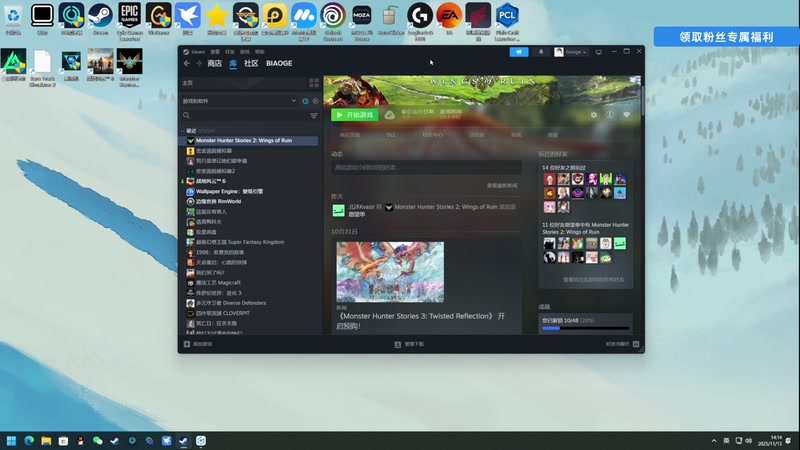
Task: Open WeChat from taskbar
Action: (x=97, y=441)
